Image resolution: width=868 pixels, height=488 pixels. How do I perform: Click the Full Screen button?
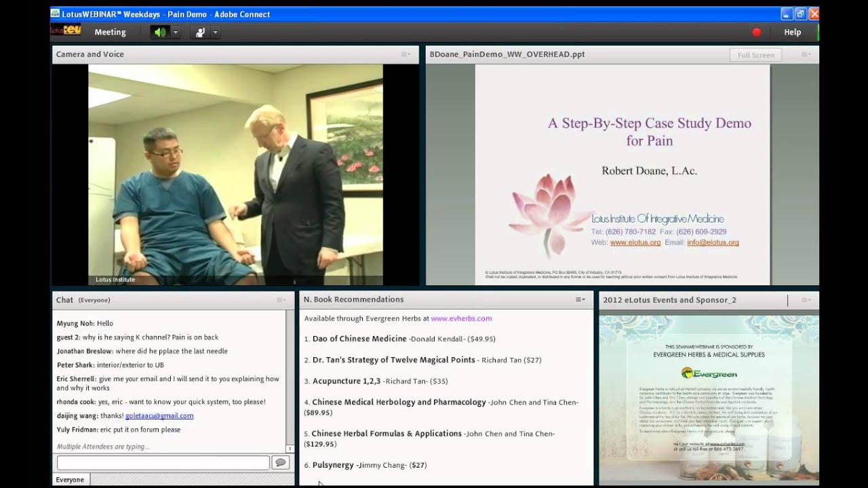tap(755, 55)
